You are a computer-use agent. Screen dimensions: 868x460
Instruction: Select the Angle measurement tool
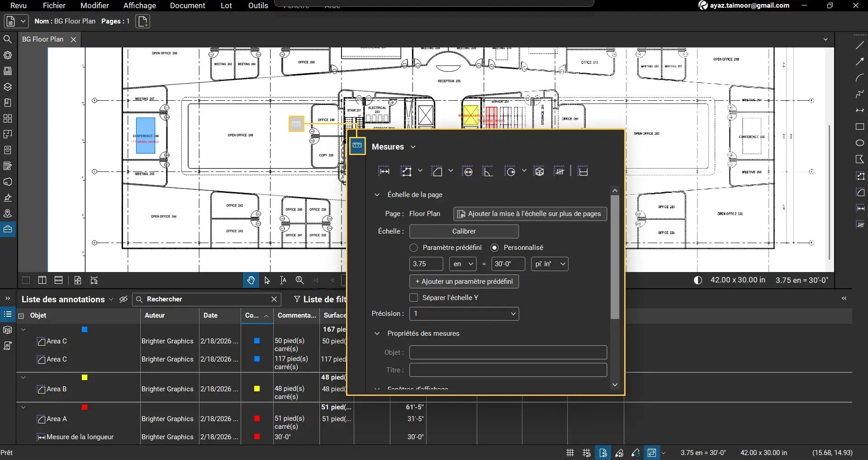click(487, 172)
